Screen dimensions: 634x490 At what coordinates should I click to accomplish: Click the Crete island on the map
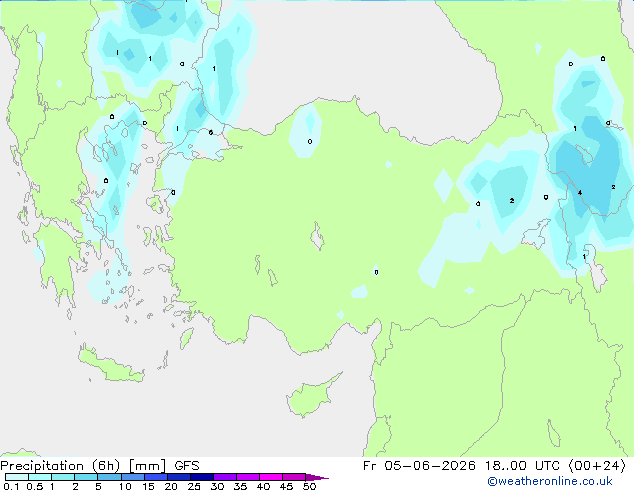[111, 365]
